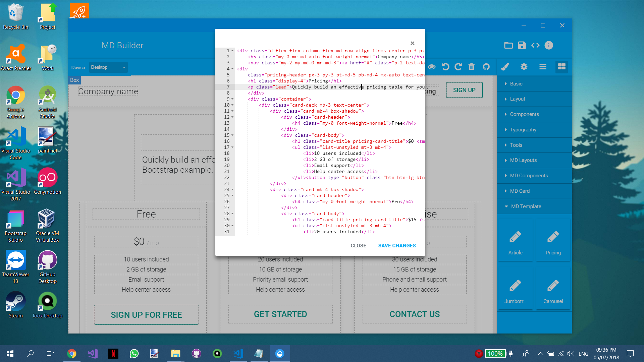Click the GitHub icon in MD Builder toolbar
The height and width of the screenshot is (362, 644).
tap(486, 66)
